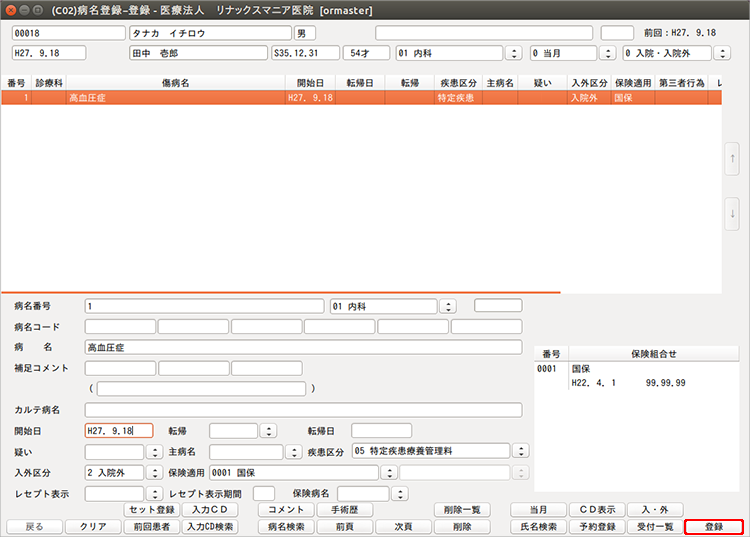Click the 病名番号 input field

point(204,306)
